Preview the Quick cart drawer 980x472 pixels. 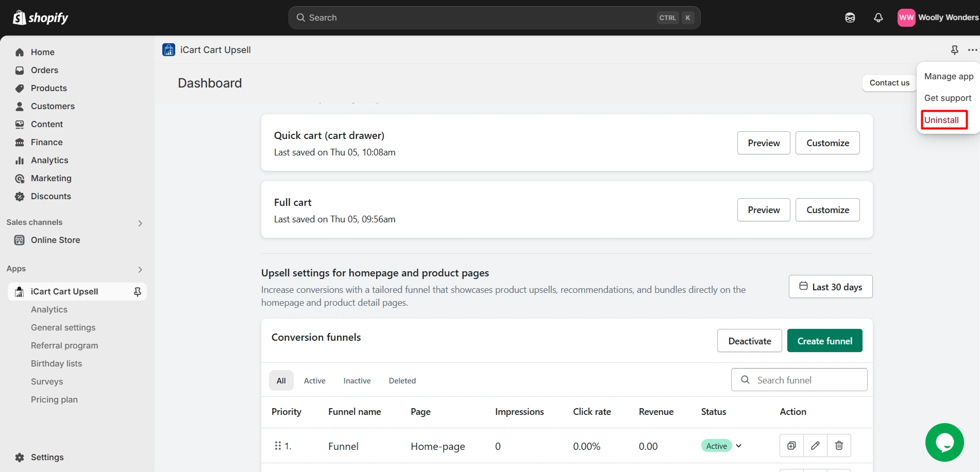(764, 143)
